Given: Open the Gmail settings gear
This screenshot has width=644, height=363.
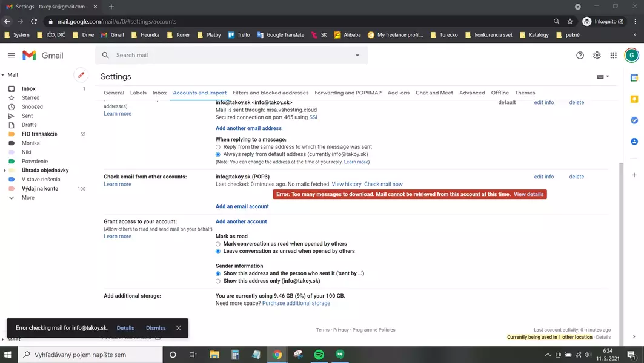Looking at the screenshot, I should pyautogui.click(x=597, y=55).
